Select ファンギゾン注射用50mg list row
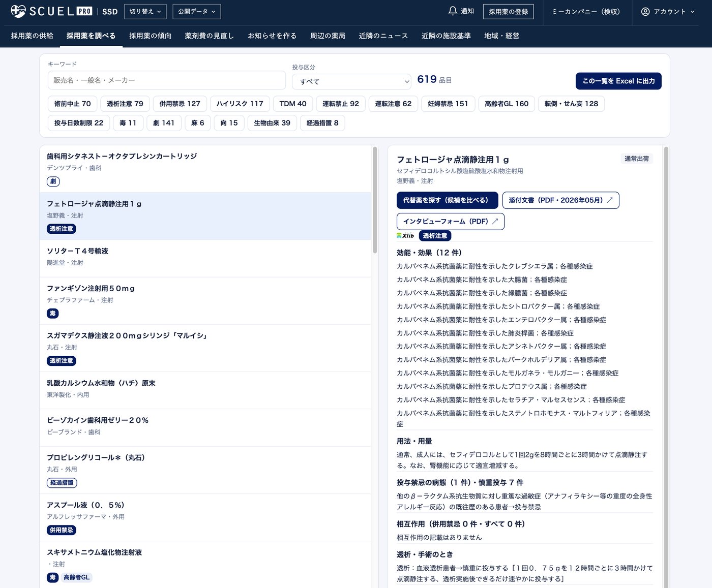This screenshot has height=588, width=712. click(205, 301)
